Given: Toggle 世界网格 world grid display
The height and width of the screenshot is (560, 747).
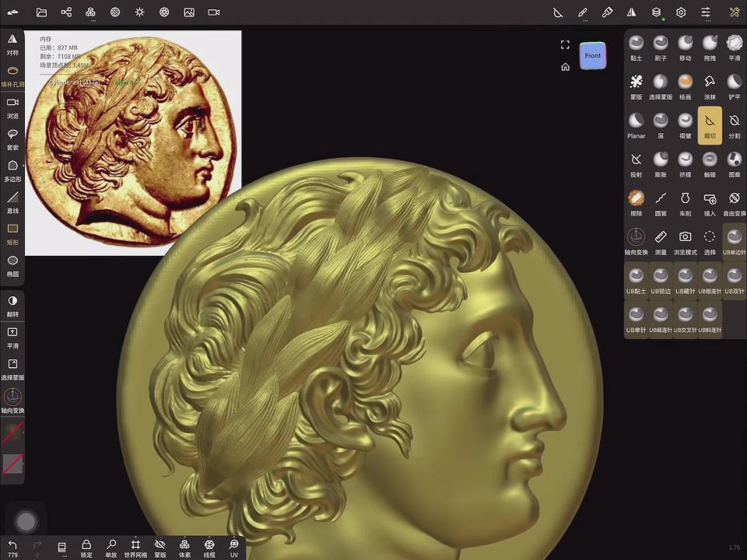Looking at the screenshot, I should [135, 548].
